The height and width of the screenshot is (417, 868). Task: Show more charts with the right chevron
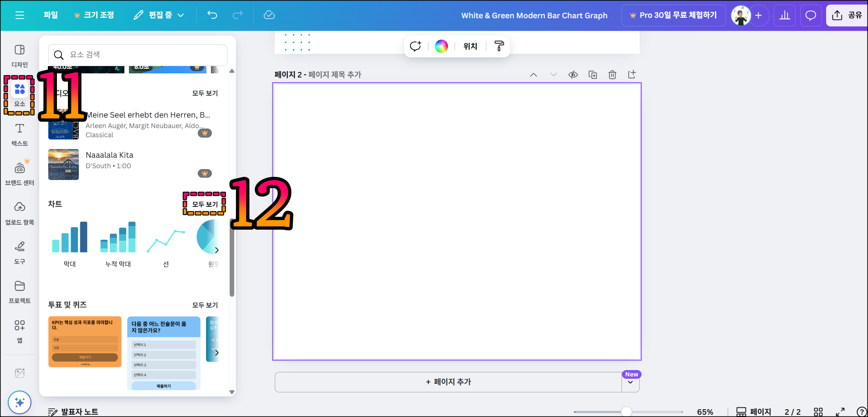[x=216, y=250]
